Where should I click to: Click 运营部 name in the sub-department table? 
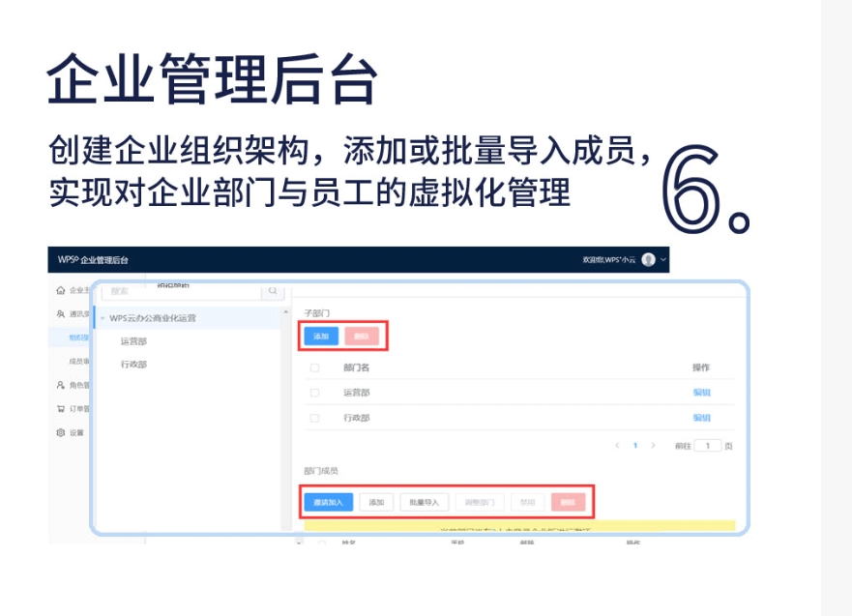[357, 393]
